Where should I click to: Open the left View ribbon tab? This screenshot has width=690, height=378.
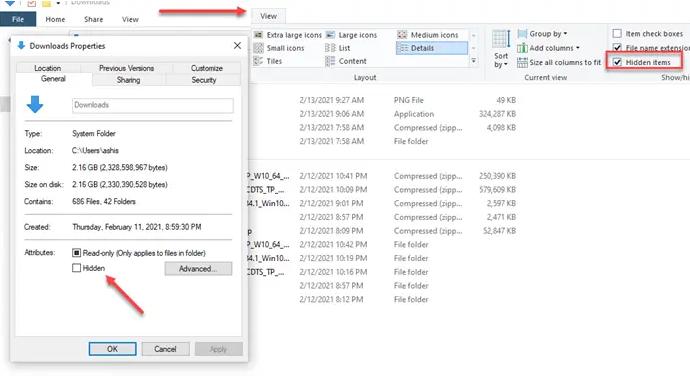(x=130, y=19)
